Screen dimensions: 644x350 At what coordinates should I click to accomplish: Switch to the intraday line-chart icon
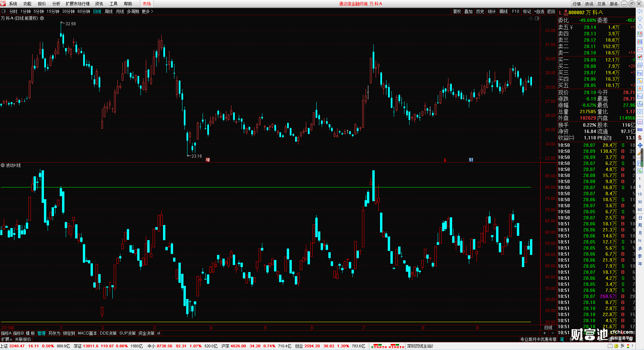click(x=640, y=50)
